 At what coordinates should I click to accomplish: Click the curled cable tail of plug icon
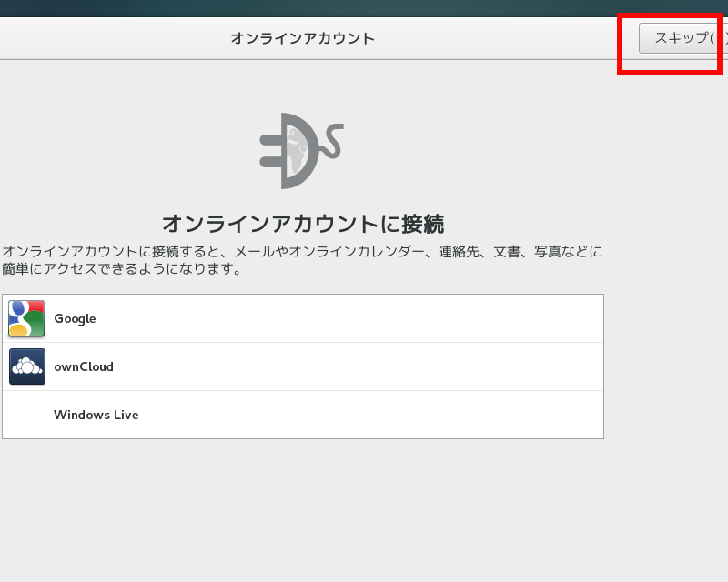[x=332, y=141]
